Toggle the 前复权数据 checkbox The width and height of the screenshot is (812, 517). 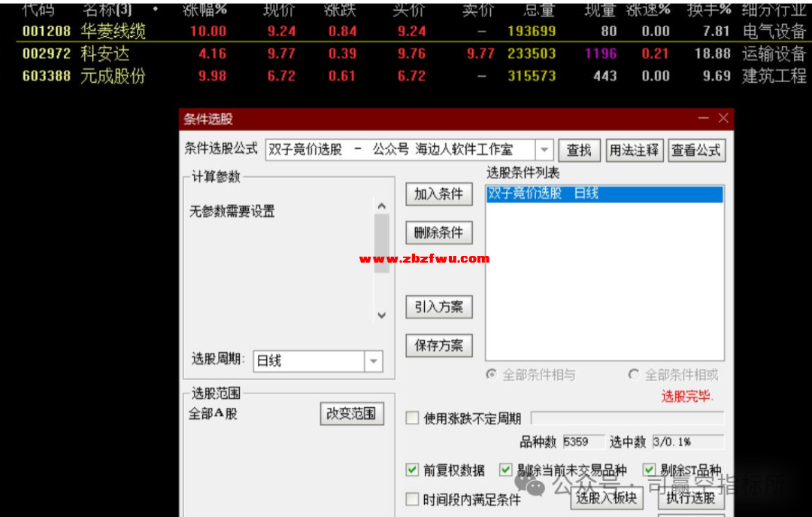pos(412,470)
